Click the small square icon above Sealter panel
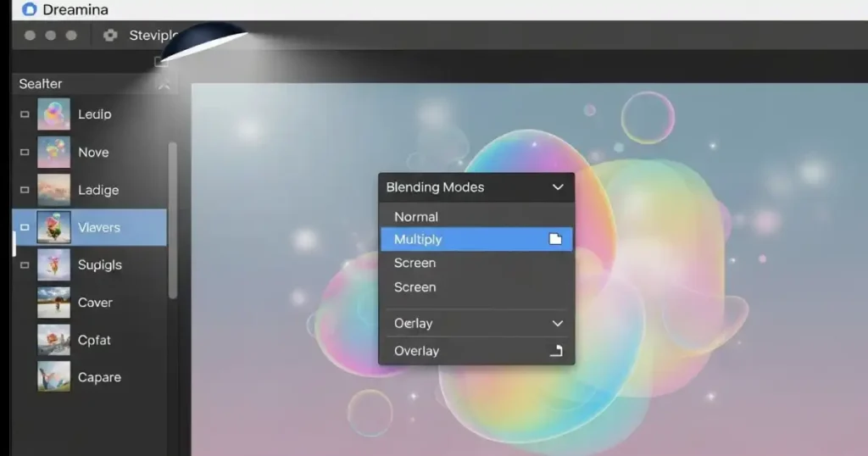This screenshot has height=456, width=868. click(x=159, y=62)
